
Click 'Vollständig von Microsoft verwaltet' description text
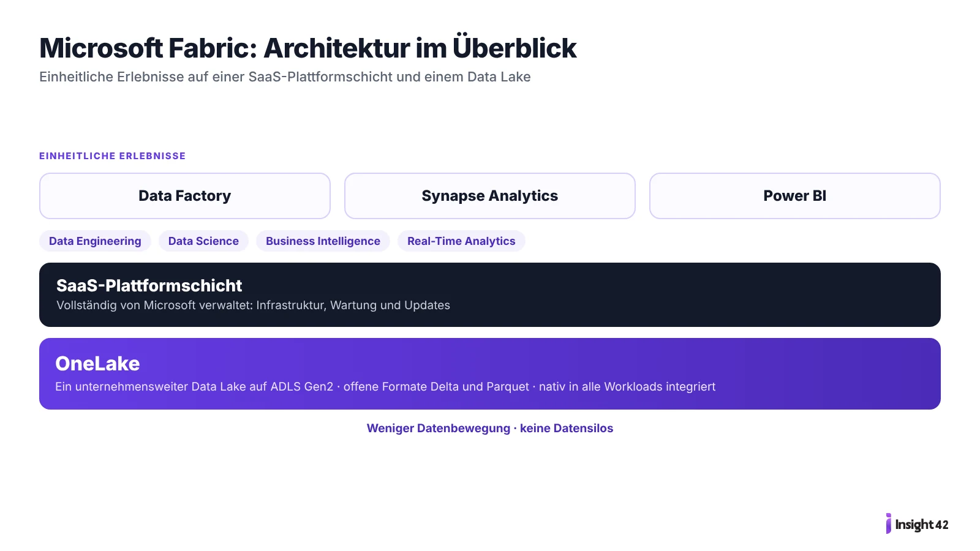253,305
